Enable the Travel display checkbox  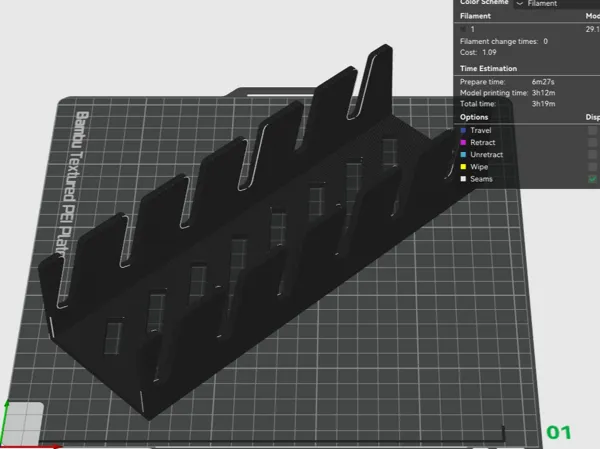pyautogui.click(x=592, y=131)
